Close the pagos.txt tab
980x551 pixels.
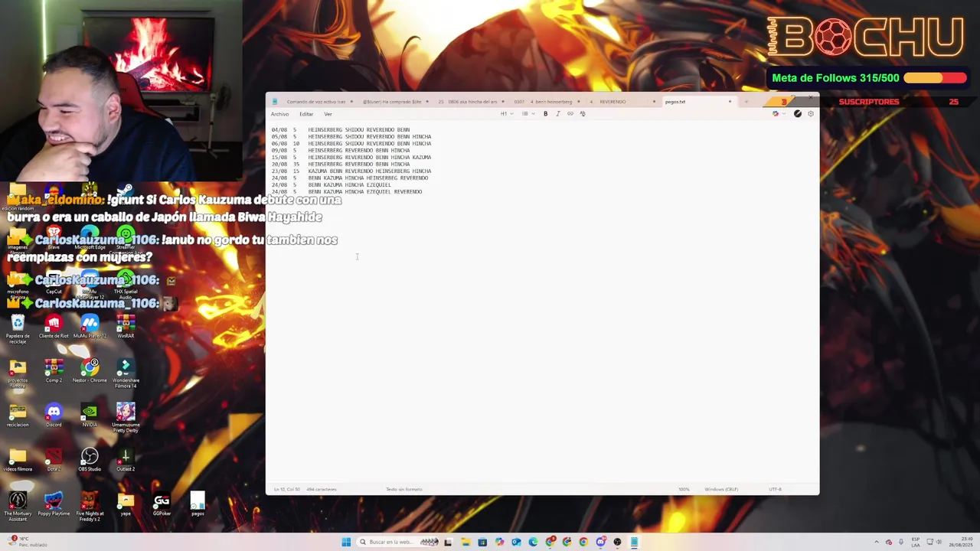coord(730,102)
